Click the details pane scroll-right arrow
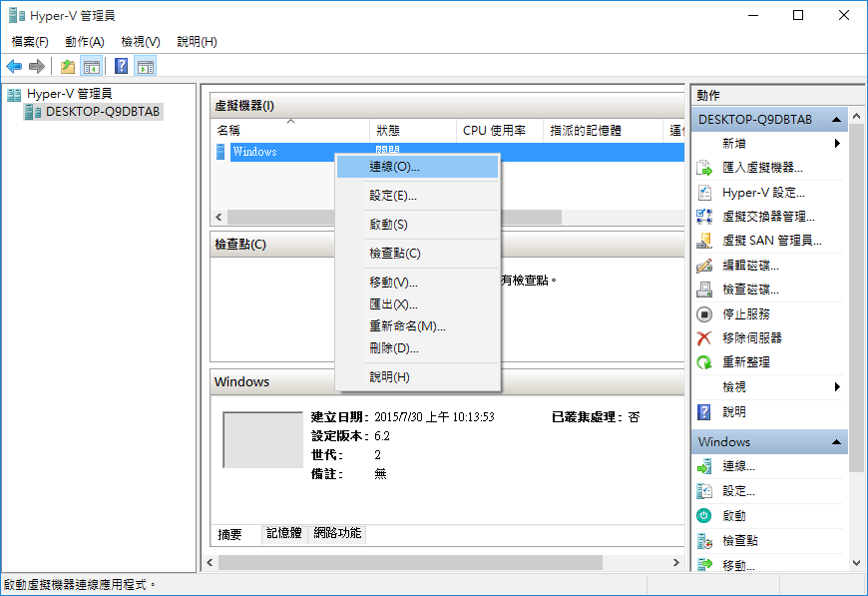868x596 pixels. click(x=675, y=563)
